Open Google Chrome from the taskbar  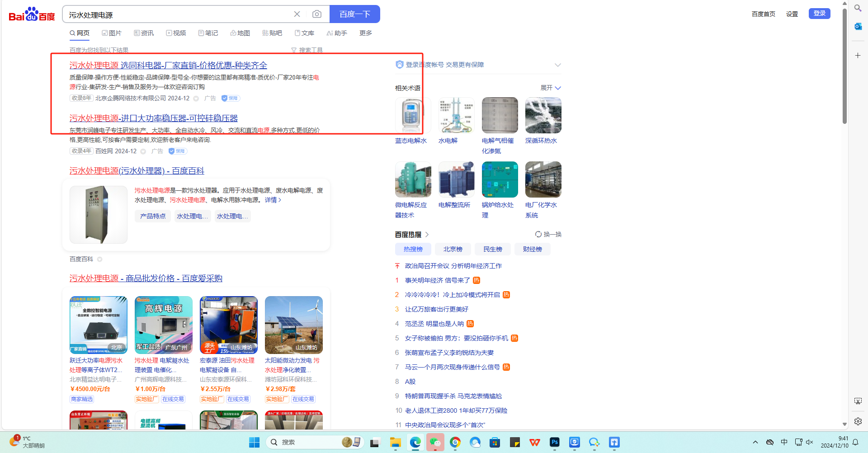(x=455, y=442)
